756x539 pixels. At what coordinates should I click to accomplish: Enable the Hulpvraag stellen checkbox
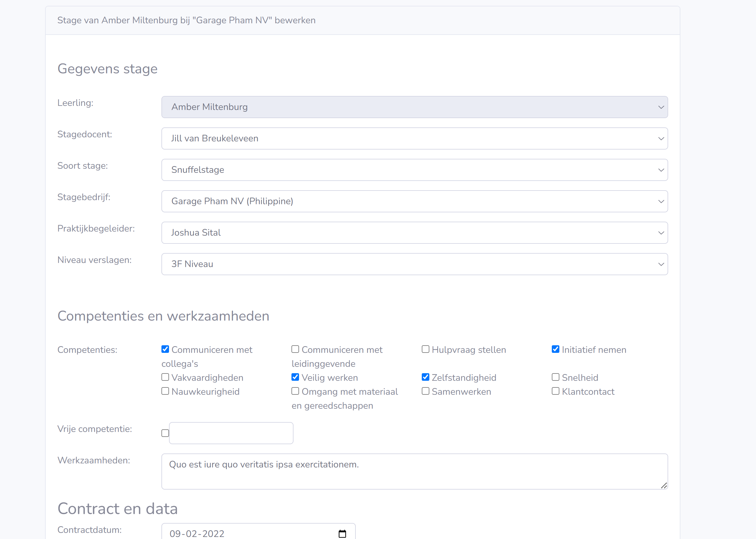pyautogui.click(x=426, y=349)
